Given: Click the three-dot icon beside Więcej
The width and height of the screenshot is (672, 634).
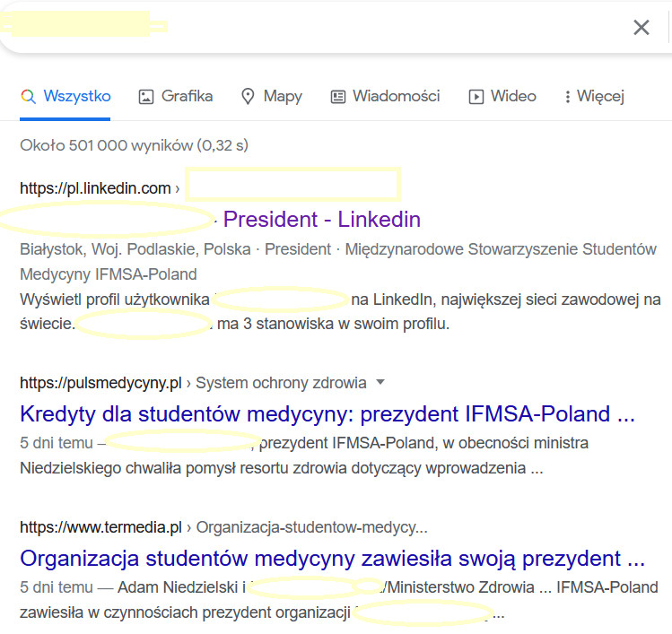Looking at the screenshot, I should pos(567,97).
